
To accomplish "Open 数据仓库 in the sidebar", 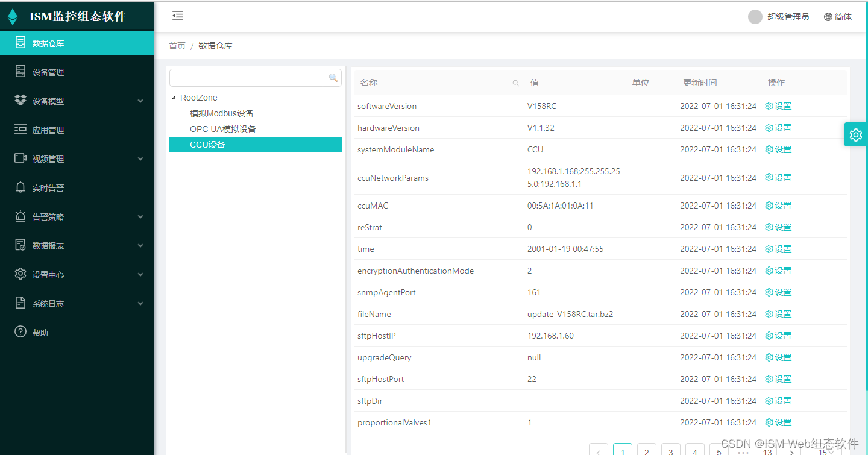I will (77, 43).
